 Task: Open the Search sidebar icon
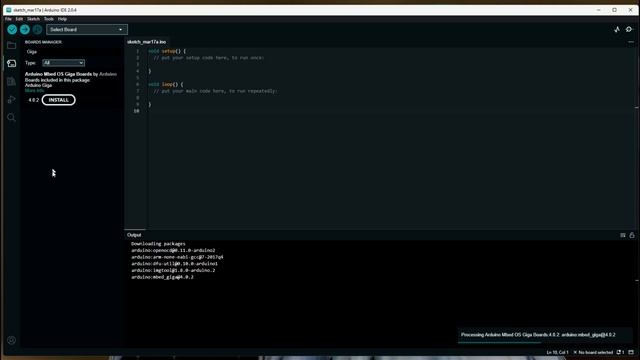[11, 118]
